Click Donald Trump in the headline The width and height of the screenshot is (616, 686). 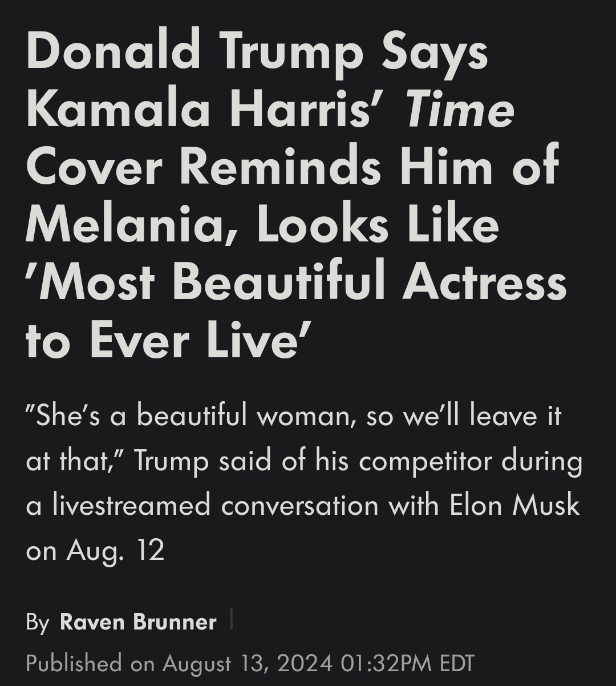(x=194, y=52)
